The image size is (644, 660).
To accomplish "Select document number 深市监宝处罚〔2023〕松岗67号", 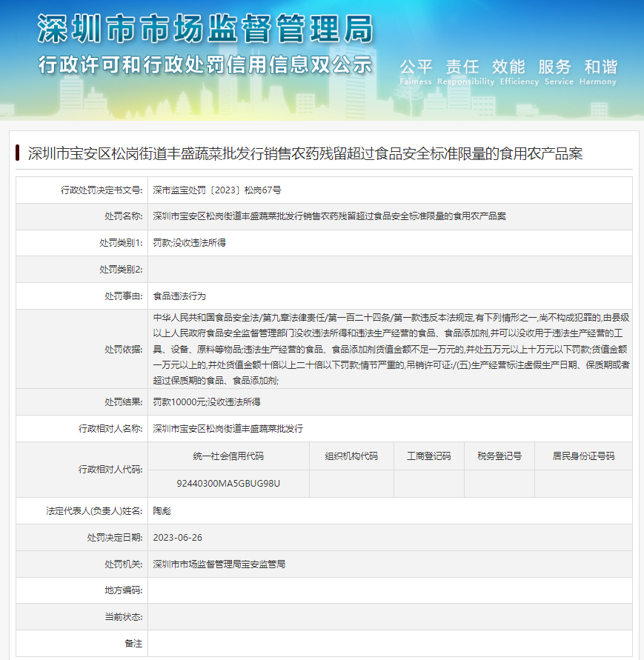I will 217,190.
